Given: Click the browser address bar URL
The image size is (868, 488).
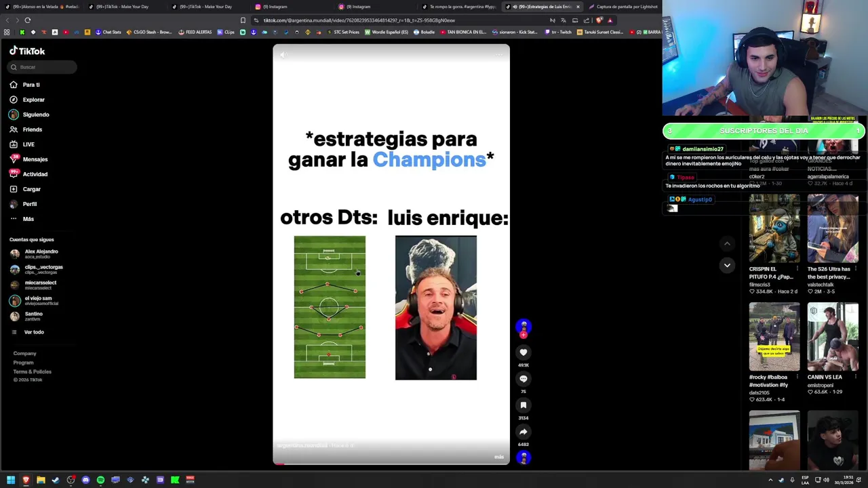Looking at the screenshot, I should click(x=359, y=20).
